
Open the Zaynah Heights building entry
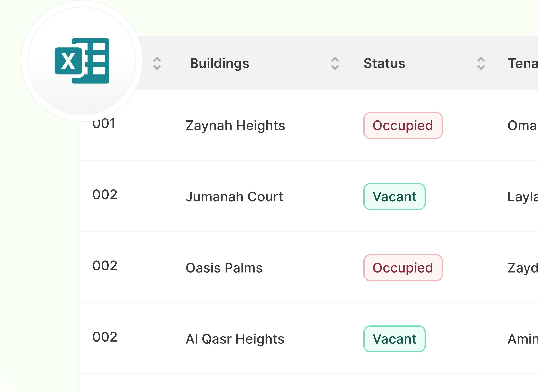[x=235, y=126]
